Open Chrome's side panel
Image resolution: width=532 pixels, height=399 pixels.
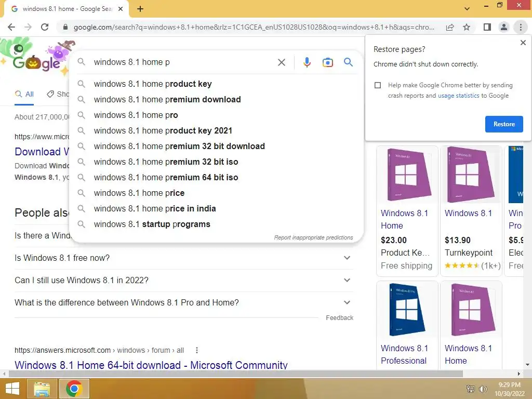coord(487,27)
